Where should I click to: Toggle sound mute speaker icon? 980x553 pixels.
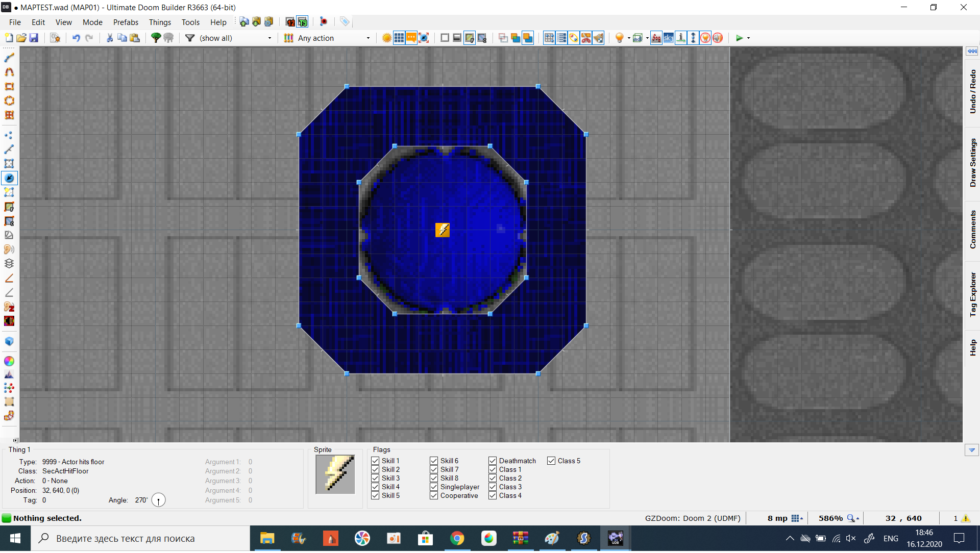(x=718, y=38)
